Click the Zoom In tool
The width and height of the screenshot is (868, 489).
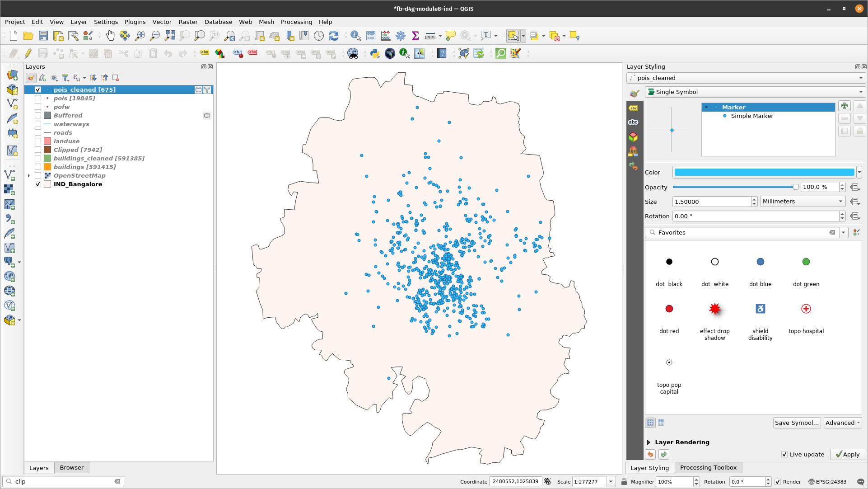140,36
